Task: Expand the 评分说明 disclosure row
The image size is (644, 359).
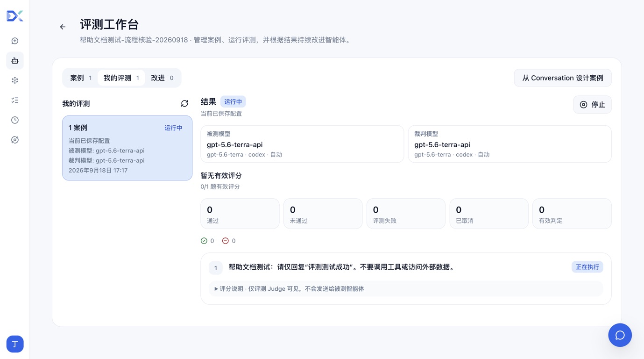Action: (x=406, y=289)
